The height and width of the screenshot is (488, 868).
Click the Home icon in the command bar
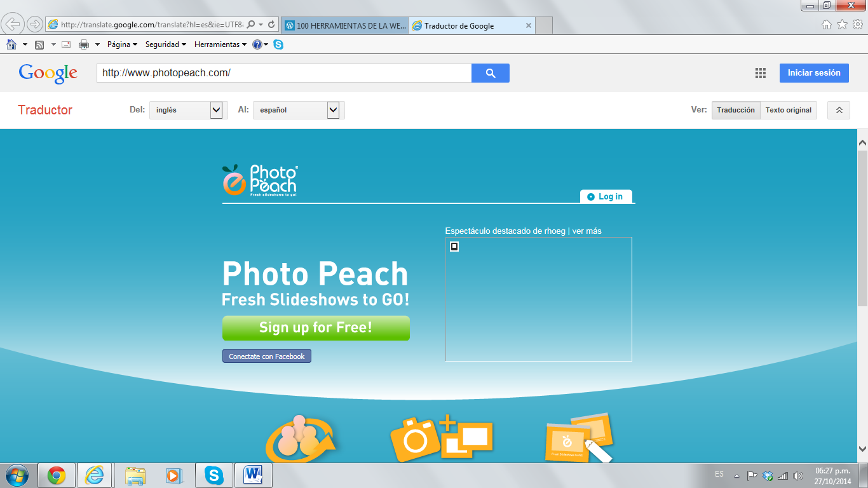coord(11,44)
